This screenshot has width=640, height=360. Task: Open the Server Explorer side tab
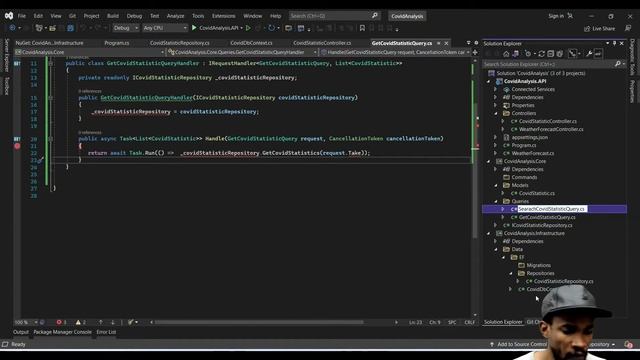pyautogui.click(x=7, y=55)
